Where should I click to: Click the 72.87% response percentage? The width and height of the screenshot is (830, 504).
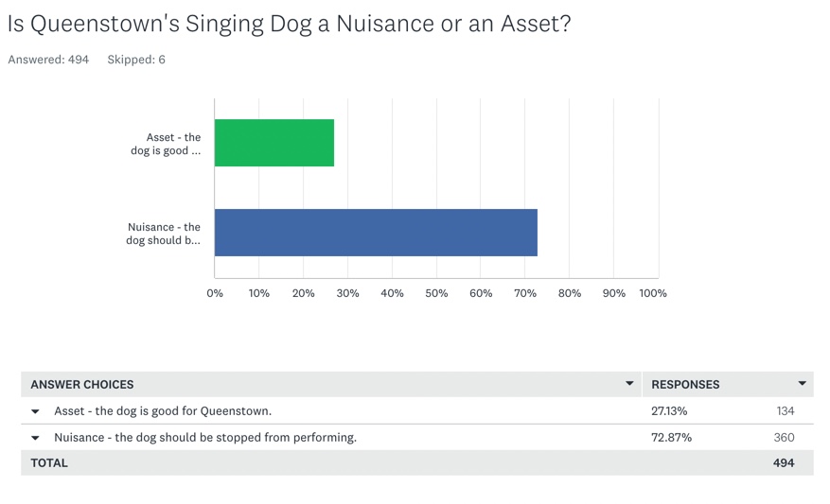click(x=671, y=438)
